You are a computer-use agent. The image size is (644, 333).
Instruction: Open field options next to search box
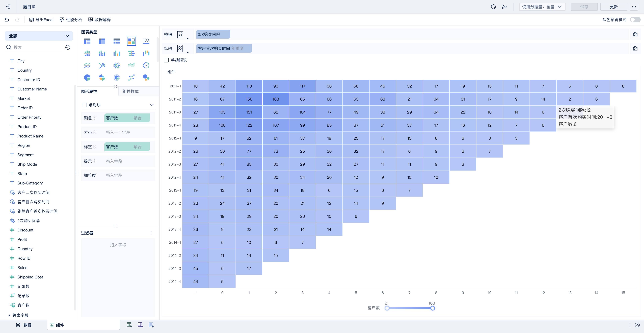[x=68, y=47]
